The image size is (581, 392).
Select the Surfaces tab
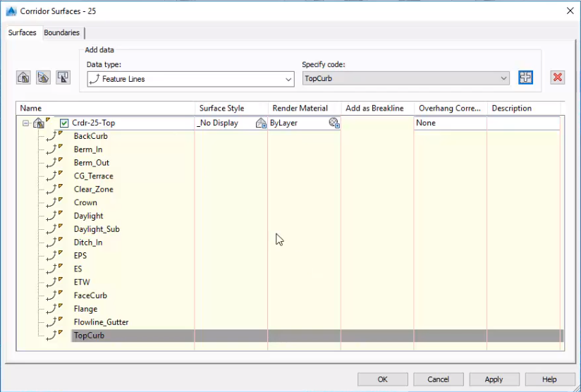tap(23, 32)
